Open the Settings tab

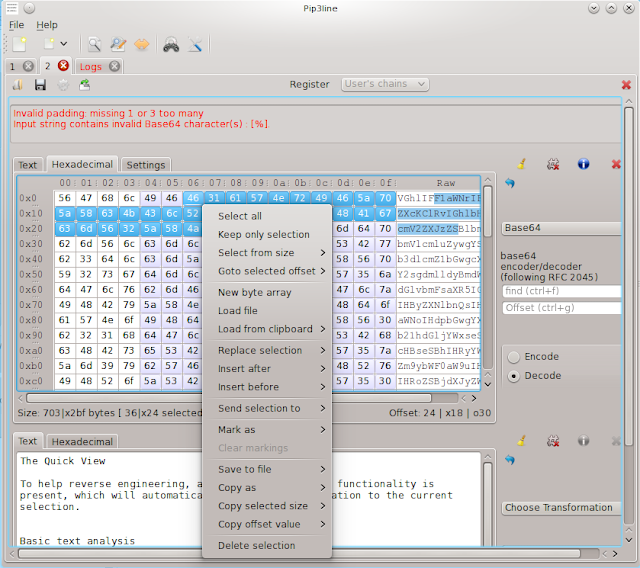click(146, 165)
